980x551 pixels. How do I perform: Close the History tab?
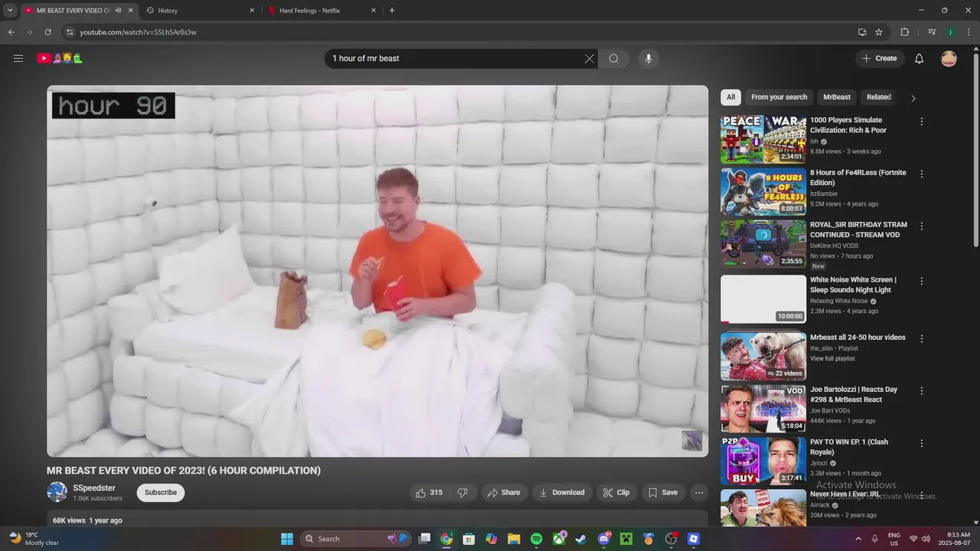252,11
